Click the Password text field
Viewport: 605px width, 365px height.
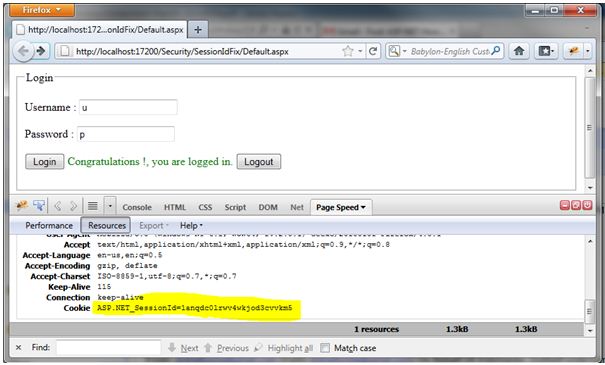pos(126,134)
